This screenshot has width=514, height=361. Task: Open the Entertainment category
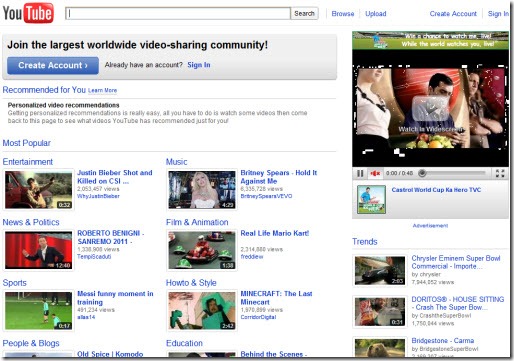click(x=27, y=162)
